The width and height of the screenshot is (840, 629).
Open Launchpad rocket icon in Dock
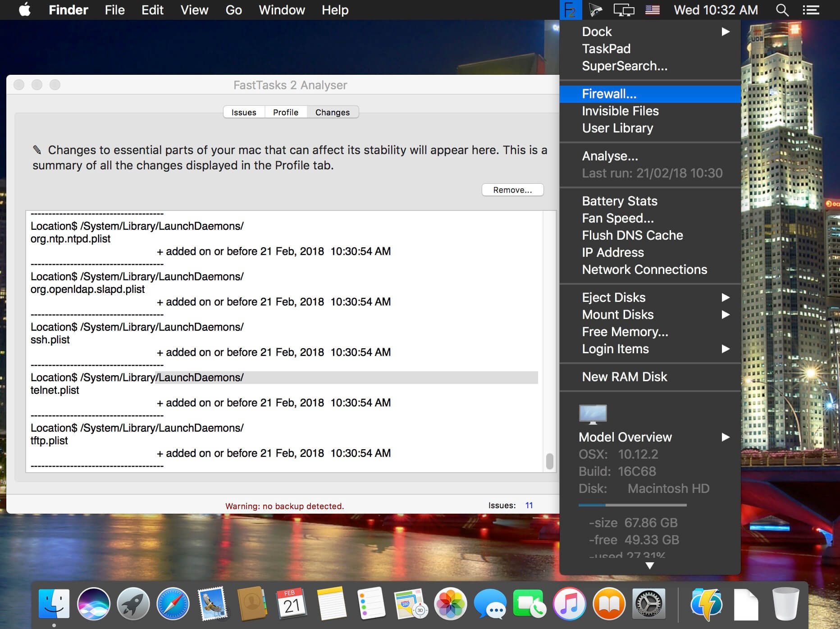(x=133, y=604)
